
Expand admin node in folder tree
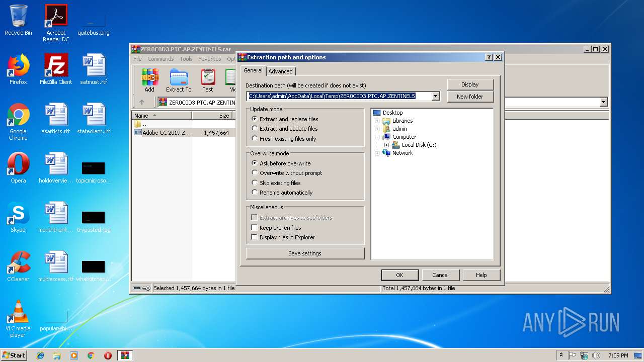click(x=377, y=129)
